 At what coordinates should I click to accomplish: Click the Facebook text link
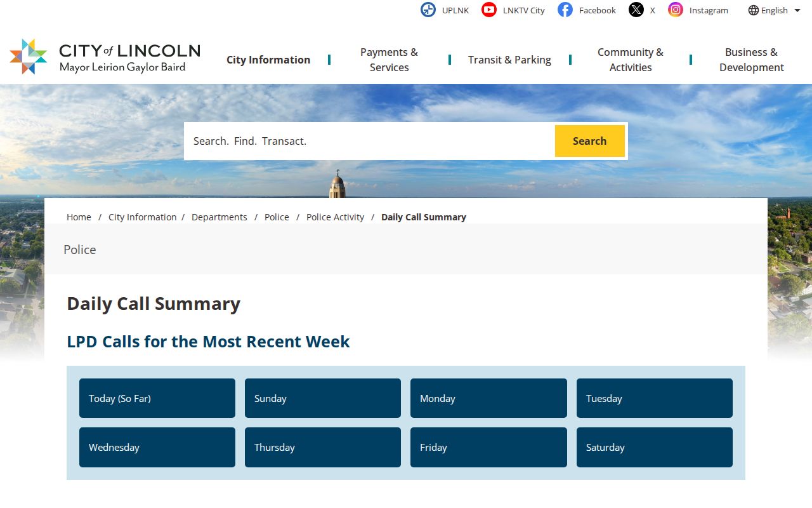[598, 10]
